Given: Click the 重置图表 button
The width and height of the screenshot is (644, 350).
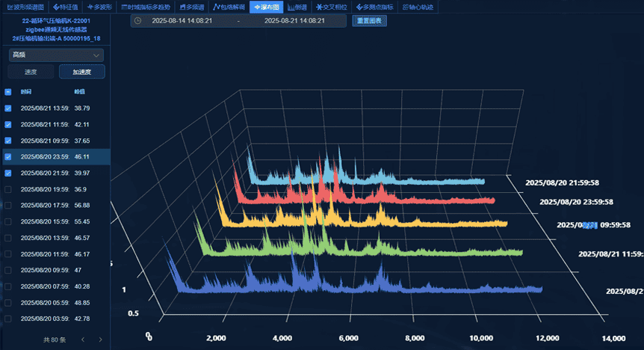Looking at the screenshot, I should coord(369,20).
